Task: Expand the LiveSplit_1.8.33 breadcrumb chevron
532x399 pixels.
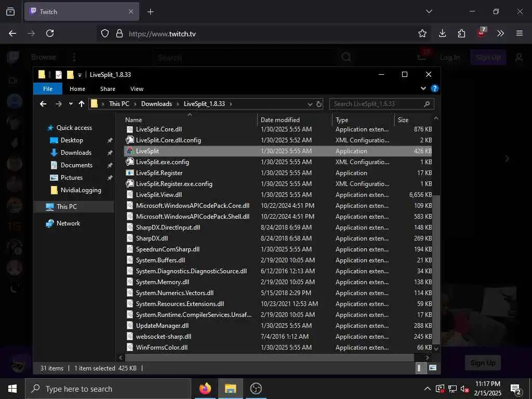Action: [x=231, y=104]
